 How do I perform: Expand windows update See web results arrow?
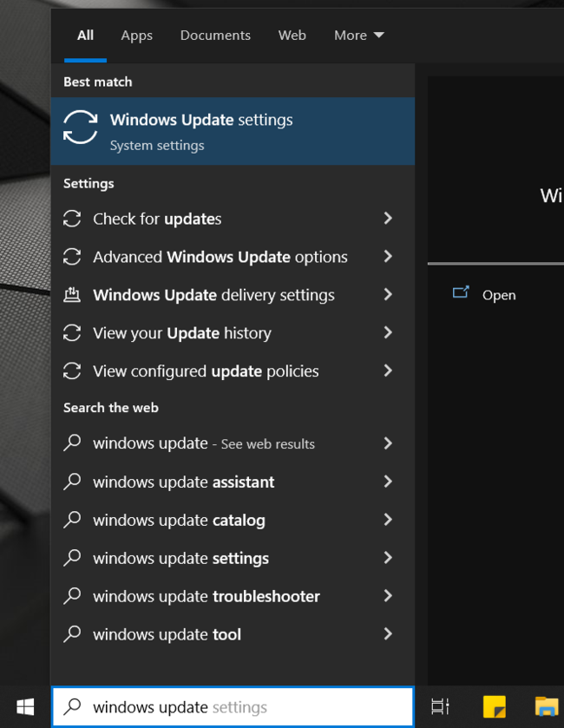coord(388,443)
